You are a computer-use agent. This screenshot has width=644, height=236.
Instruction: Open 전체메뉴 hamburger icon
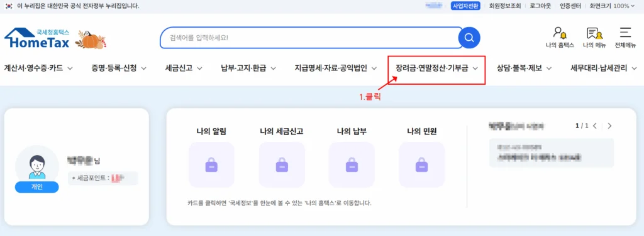(625, 37)
